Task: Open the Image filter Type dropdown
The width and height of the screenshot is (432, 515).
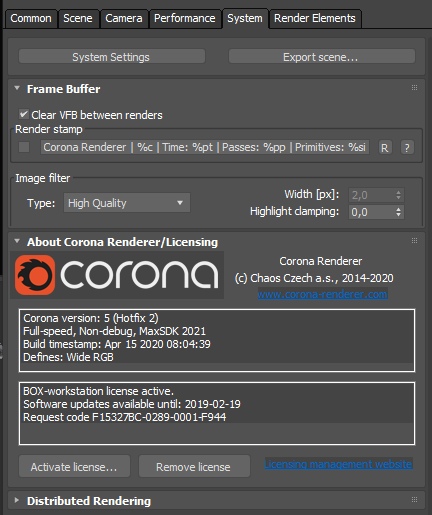Action: click(x=127, y=203)
